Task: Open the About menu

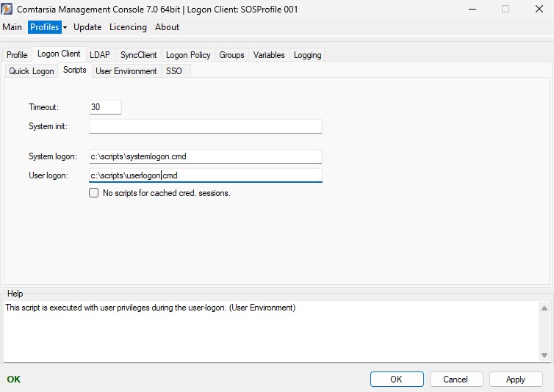Action: coord(167,27)
